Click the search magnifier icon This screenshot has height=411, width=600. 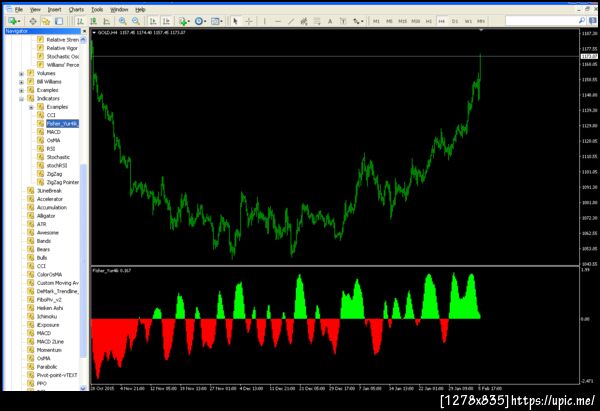tap(582, 21)
